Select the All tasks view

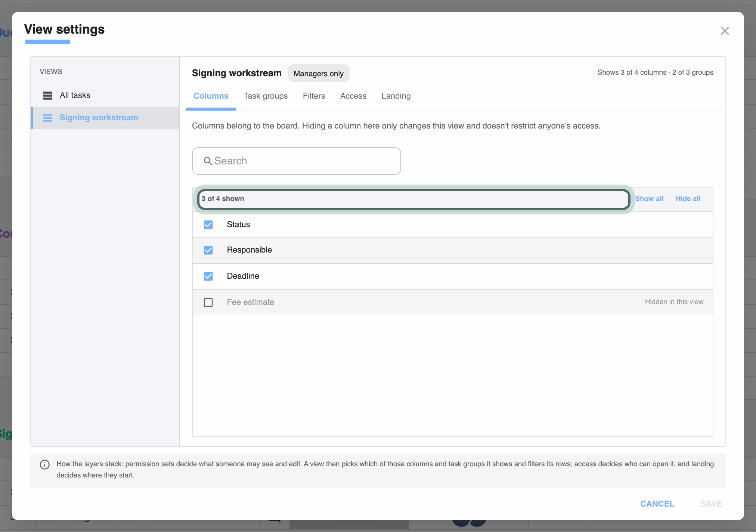click(x=105, y=95)
